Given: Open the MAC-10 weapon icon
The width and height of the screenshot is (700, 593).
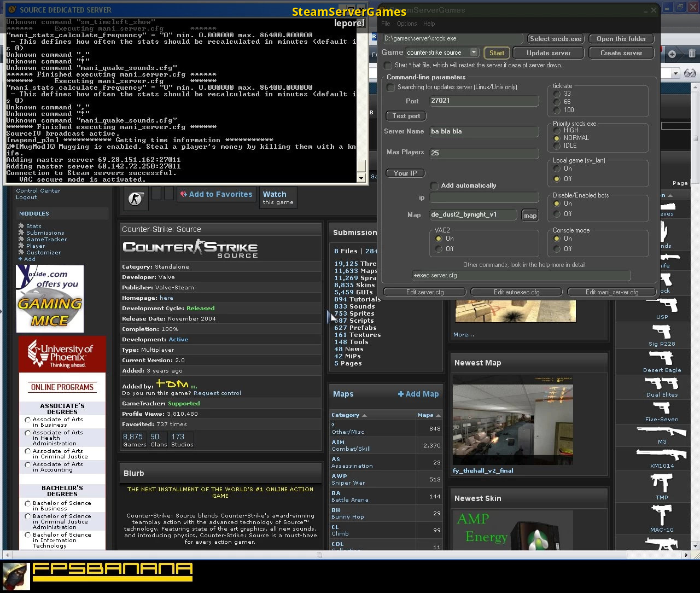Looking at the screenshot, I should click(x=662, y=515).
